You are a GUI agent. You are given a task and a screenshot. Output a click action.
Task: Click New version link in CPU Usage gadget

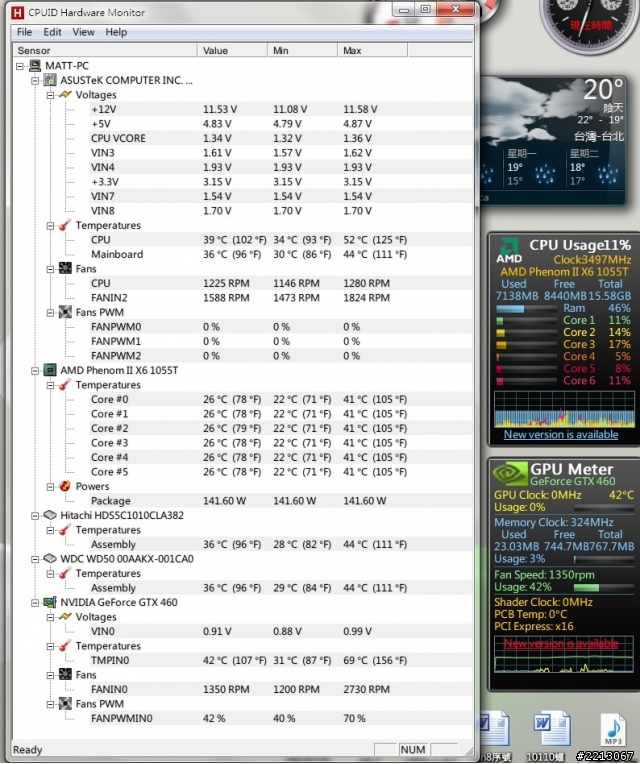coord(561,434)
